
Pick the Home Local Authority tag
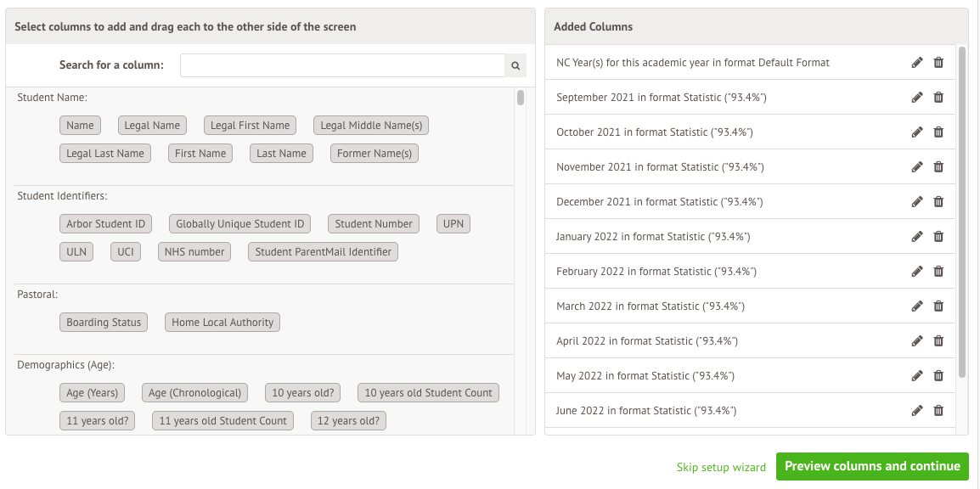tap(222, 323)
